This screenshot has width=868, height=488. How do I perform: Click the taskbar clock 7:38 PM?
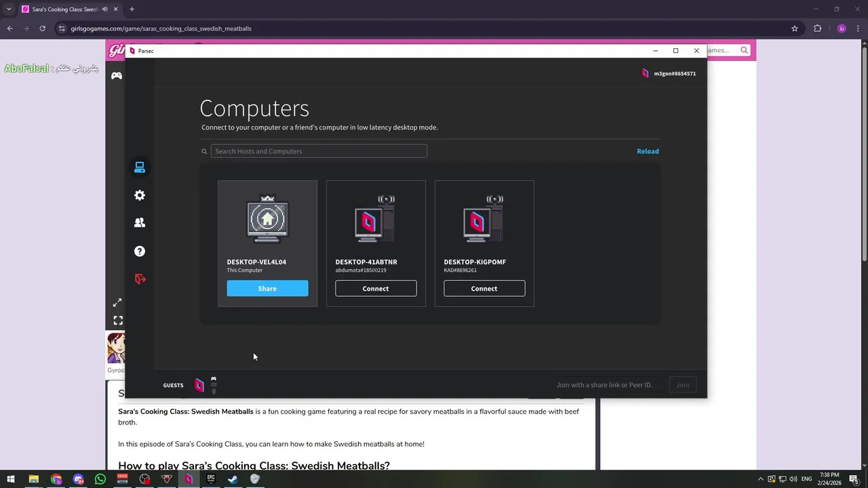830,475
